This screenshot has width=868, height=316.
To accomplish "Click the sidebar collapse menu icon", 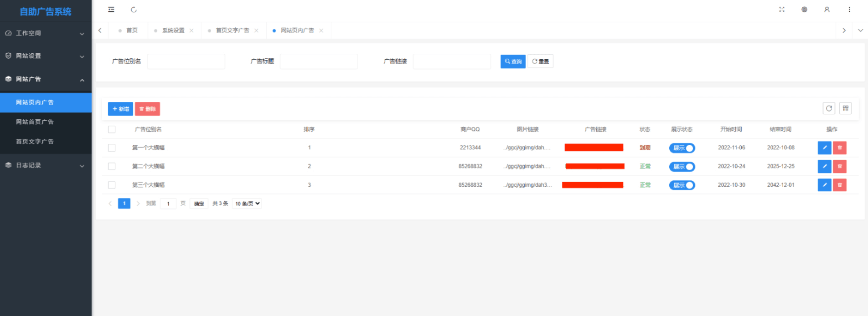I will pos(111,10).
